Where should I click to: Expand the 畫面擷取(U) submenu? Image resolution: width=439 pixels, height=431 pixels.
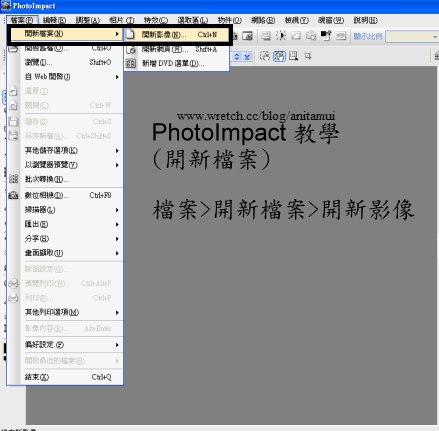65,253
